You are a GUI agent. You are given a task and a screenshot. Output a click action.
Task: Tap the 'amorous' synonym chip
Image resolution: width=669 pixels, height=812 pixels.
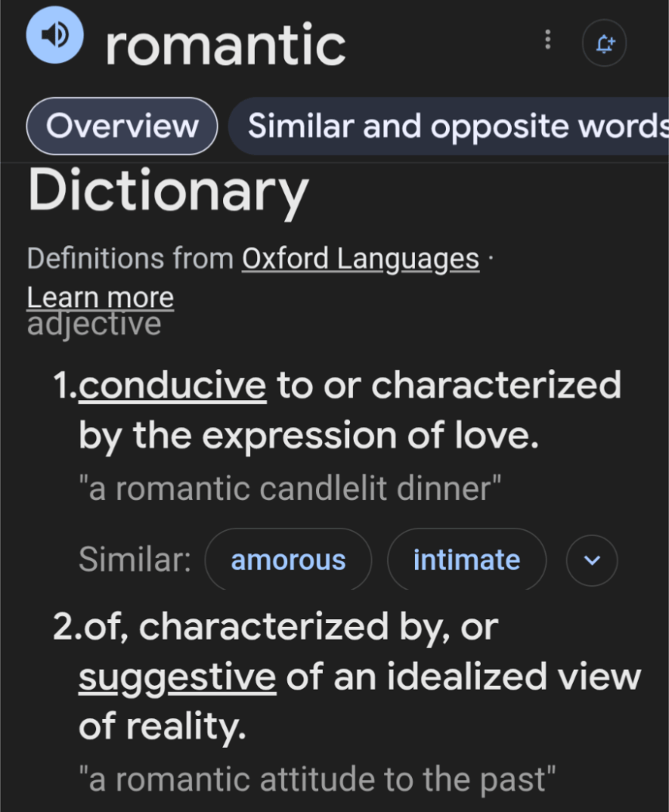288,560
